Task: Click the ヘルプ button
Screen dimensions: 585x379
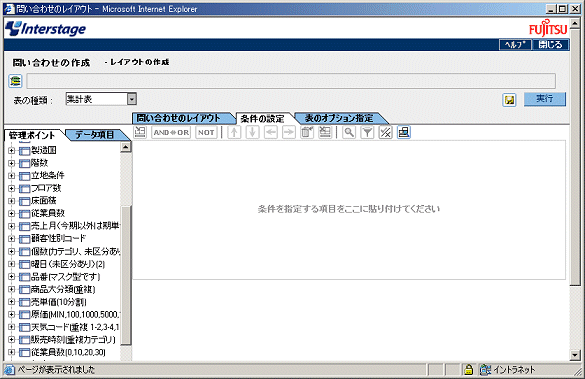Action: point(515,44)
